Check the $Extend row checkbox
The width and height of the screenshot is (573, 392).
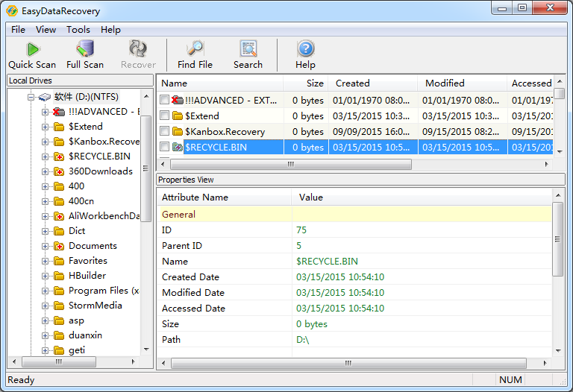[164, 116]
